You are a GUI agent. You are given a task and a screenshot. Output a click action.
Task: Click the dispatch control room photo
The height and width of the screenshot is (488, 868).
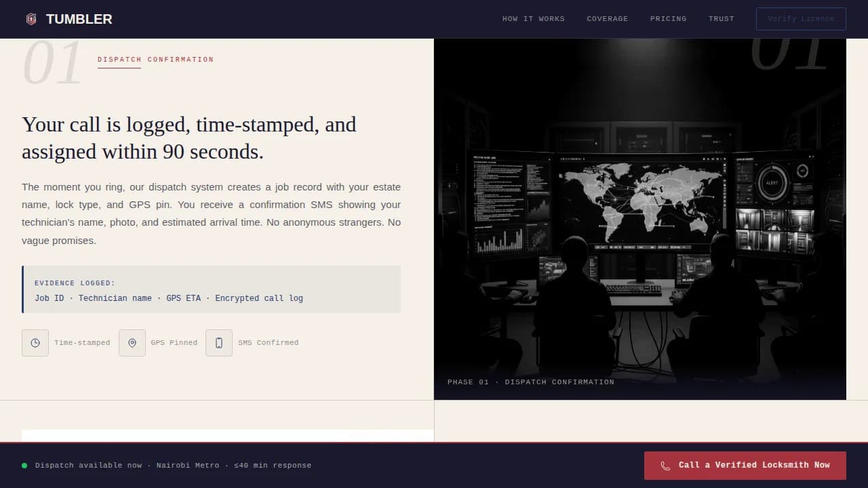tap(640, 217)
